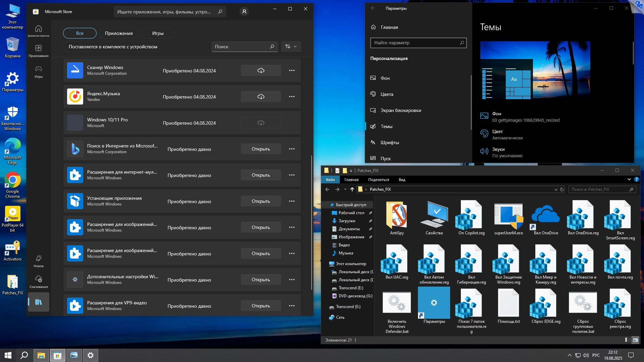644x362 pixels.
Task: Open the sort dropdown in Store library
Action: (291, 47)
